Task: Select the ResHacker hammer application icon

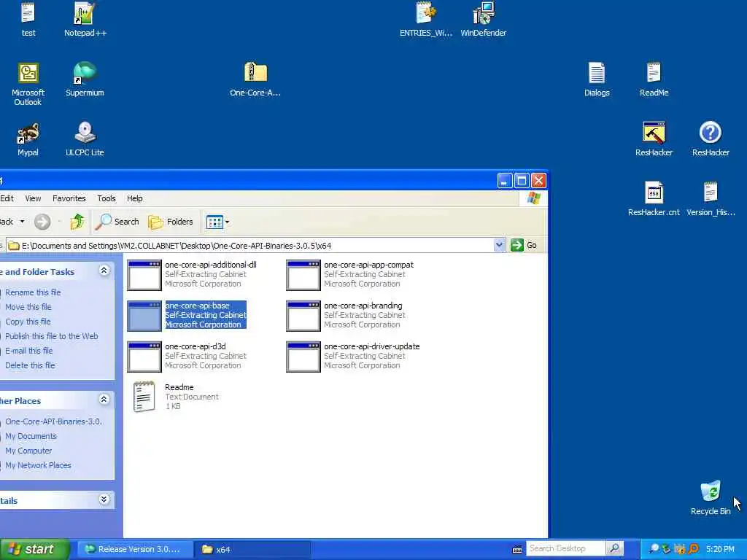Action: coord(654,139)
